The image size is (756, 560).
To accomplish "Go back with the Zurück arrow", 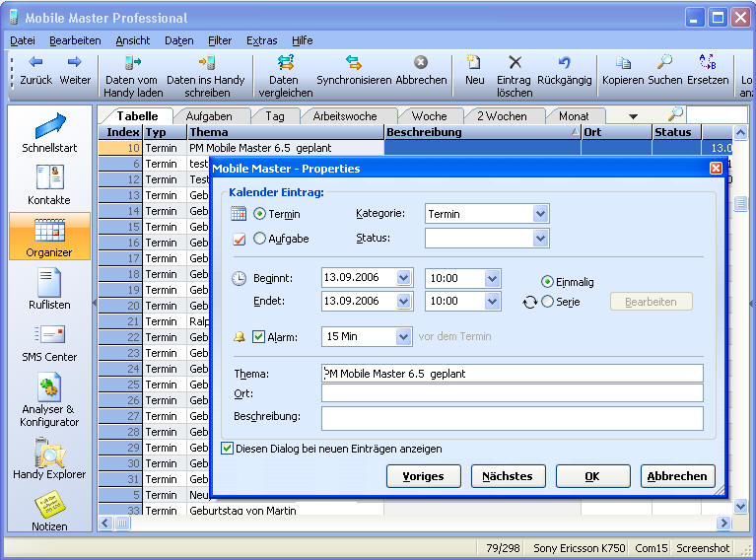I will (x=36, y=70).
